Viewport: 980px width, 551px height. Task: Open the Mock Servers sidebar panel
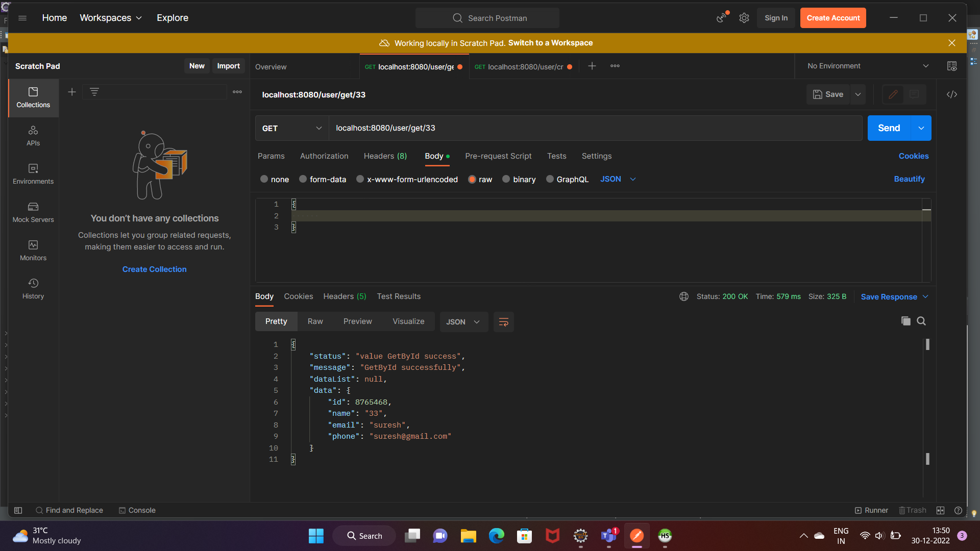point(33,212)
